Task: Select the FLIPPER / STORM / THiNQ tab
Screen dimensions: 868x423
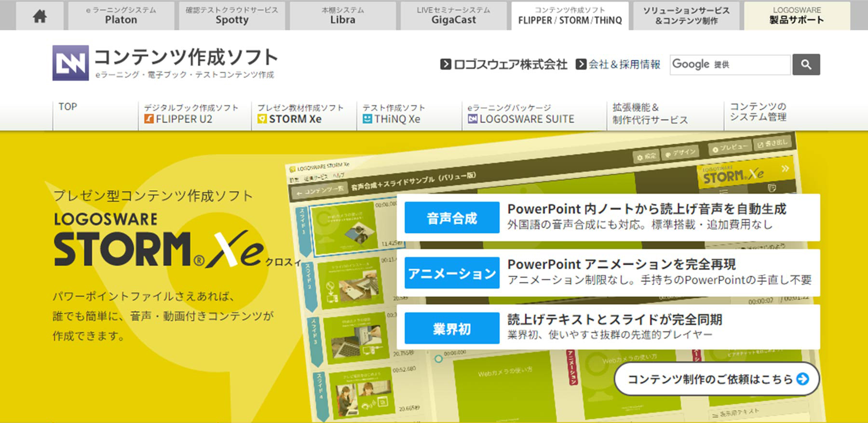Action: coord(570,16)
